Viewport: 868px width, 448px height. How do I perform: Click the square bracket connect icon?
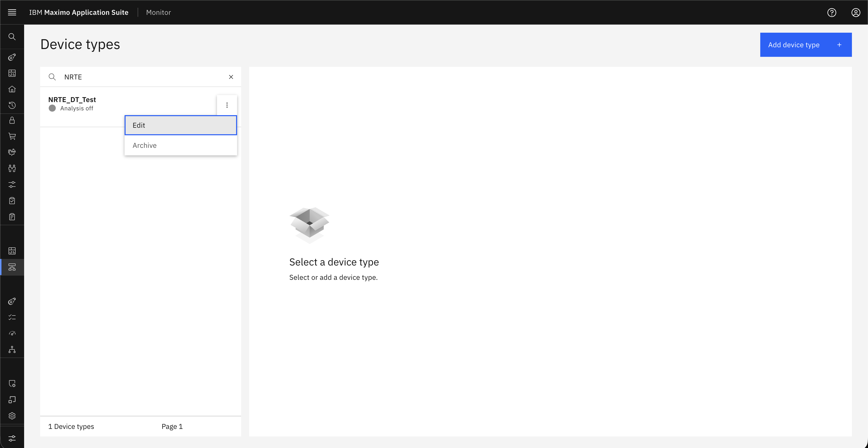tap(12, 400)
